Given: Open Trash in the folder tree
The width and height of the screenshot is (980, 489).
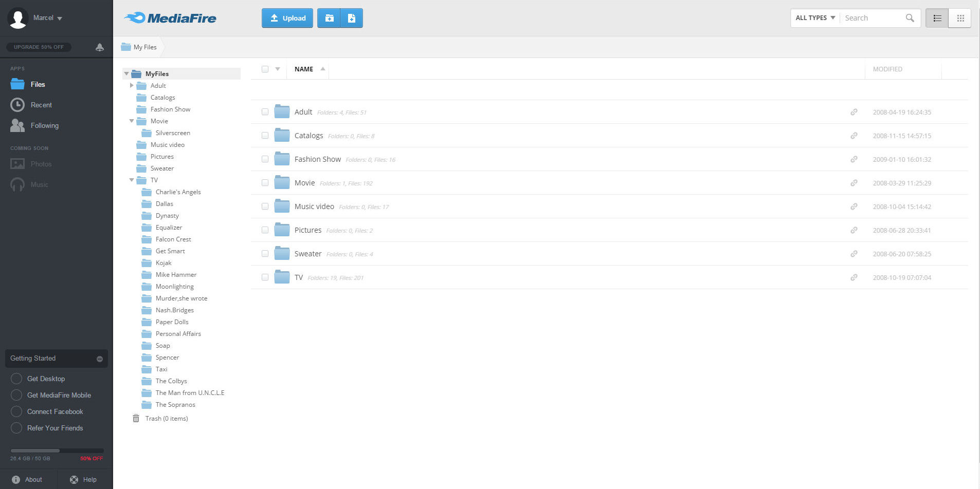Looking at the screenshot, I should tap(160, 419).
